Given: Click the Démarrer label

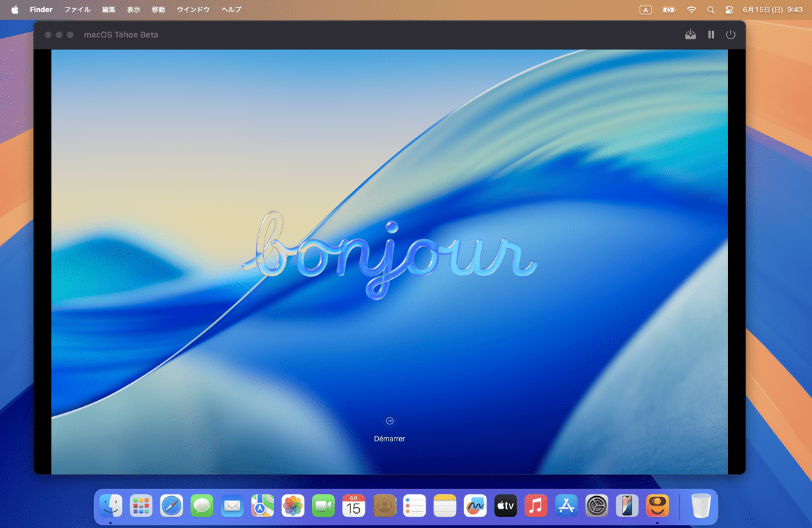Looking at the screenshot, I should pos(390,439).
